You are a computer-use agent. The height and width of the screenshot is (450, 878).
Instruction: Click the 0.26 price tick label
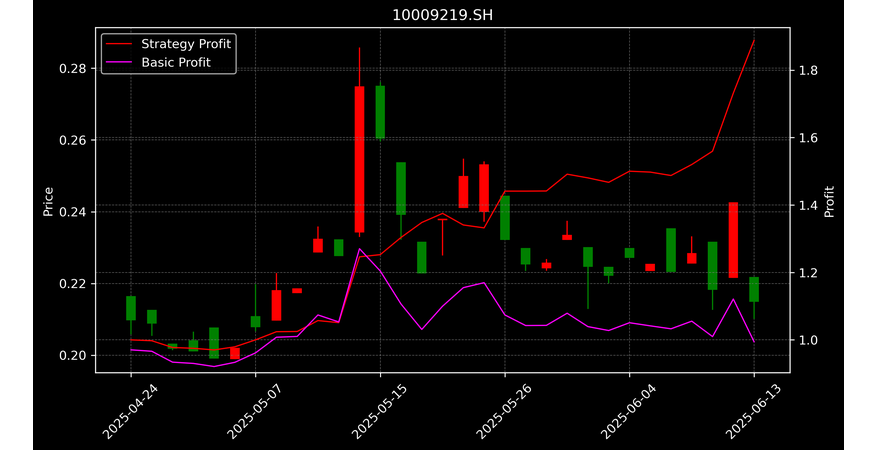pos(73,140)
